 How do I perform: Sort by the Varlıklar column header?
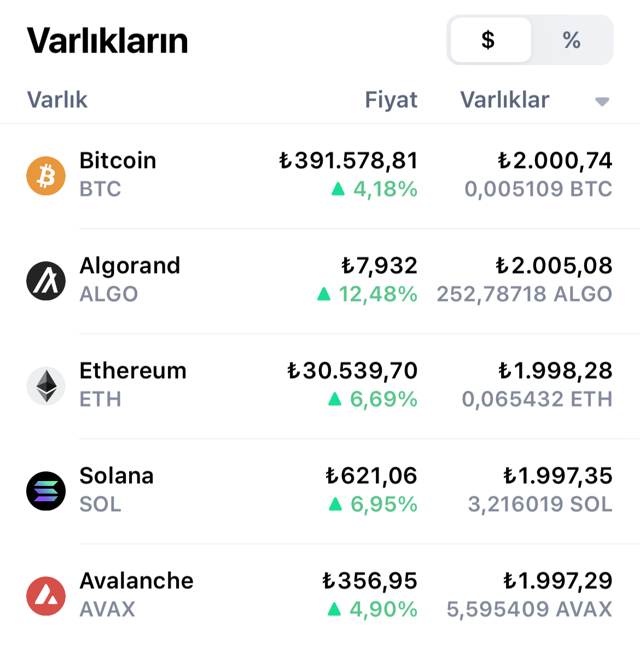504,100
